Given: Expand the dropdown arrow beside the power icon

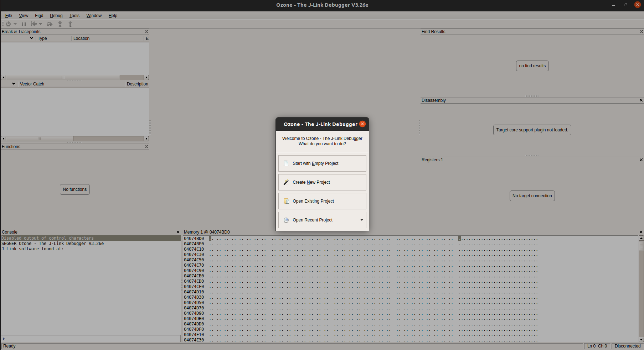Looking at the screenshot, I should pyautogui.click(x=15, y=24).
